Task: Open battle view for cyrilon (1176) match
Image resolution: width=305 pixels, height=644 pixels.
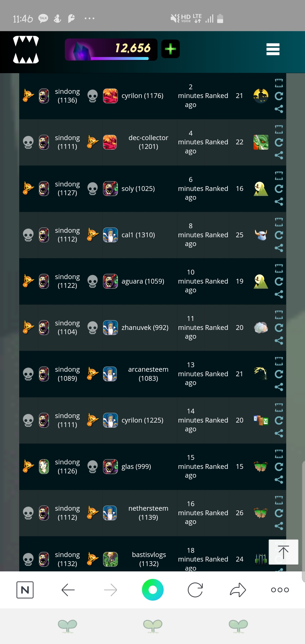Action: coord(279,83)
